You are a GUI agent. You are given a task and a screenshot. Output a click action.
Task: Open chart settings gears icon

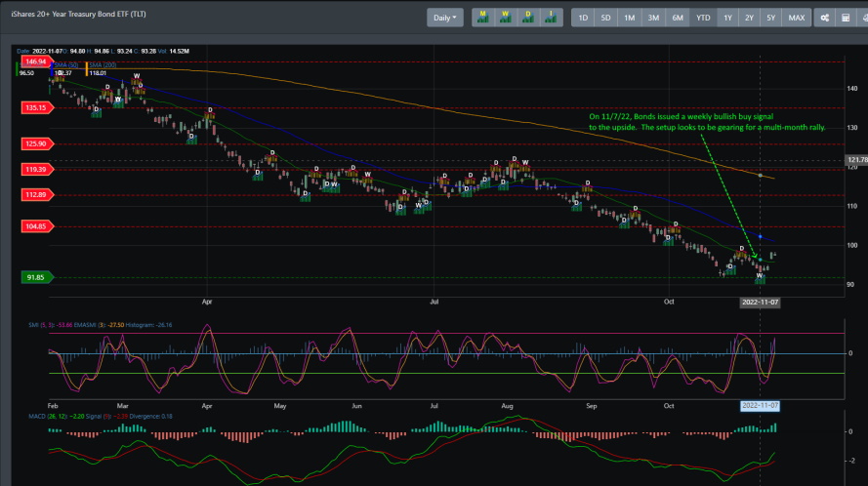pyautogui.click(x=825, y=18)
